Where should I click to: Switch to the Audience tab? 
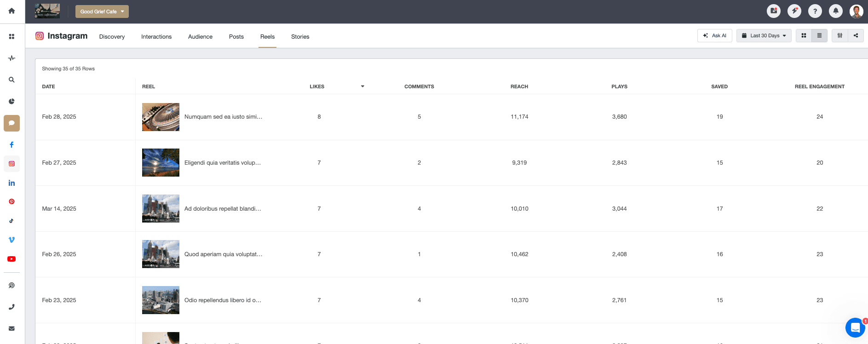[x=200, y=37]
